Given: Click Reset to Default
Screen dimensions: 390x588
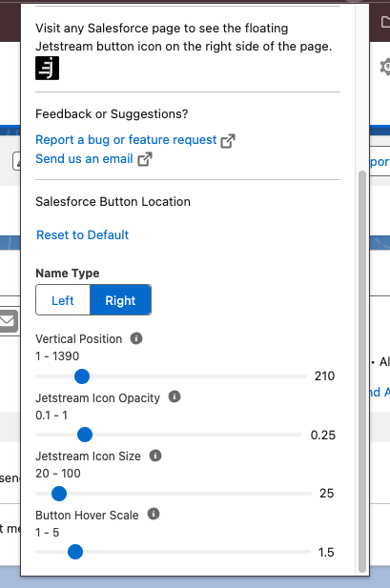Looking at the screenshot, I should tap(82, 235).
